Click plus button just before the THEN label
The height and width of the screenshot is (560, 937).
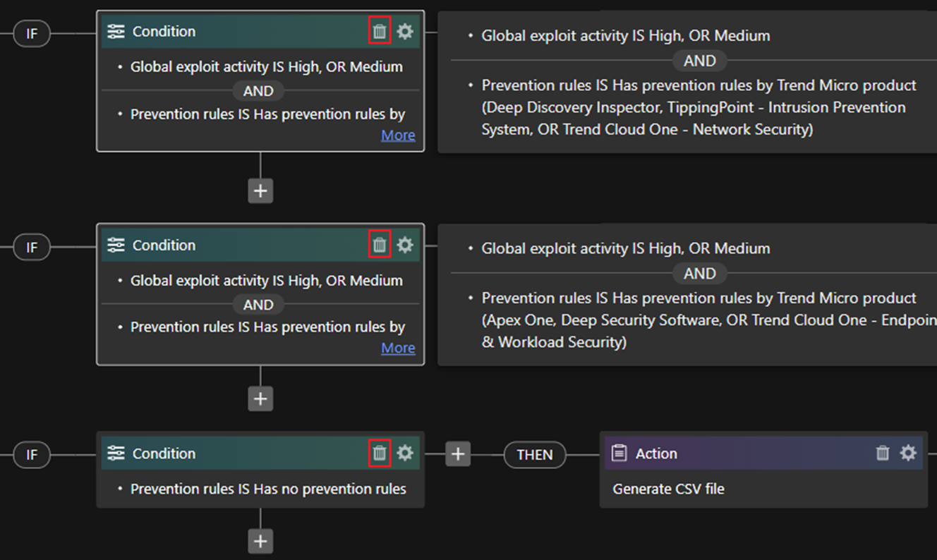(x=458, y=454)
